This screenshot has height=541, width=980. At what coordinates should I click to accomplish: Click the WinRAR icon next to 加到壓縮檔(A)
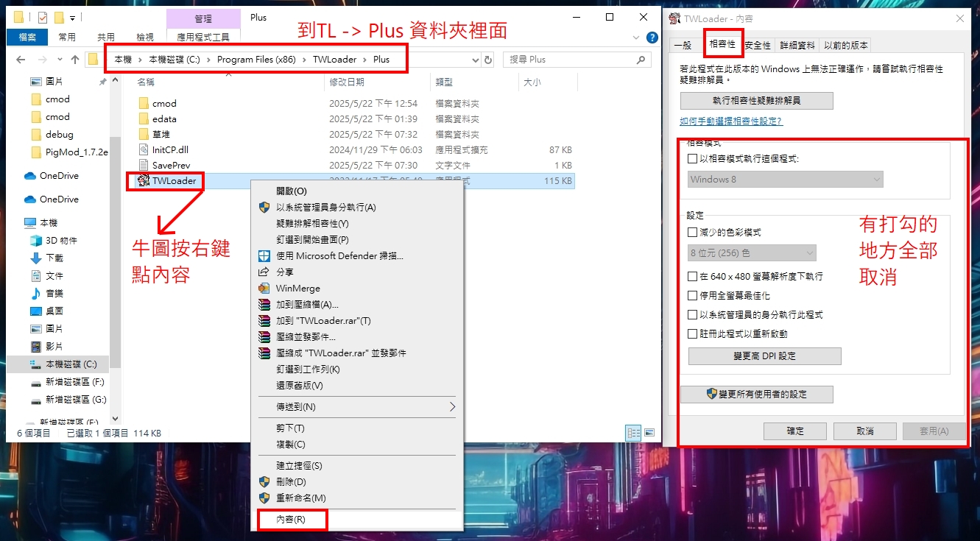(264, 305)
